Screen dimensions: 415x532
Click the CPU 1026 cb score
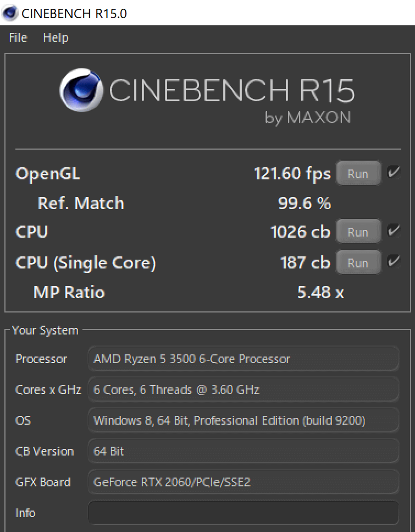point(300,232)
